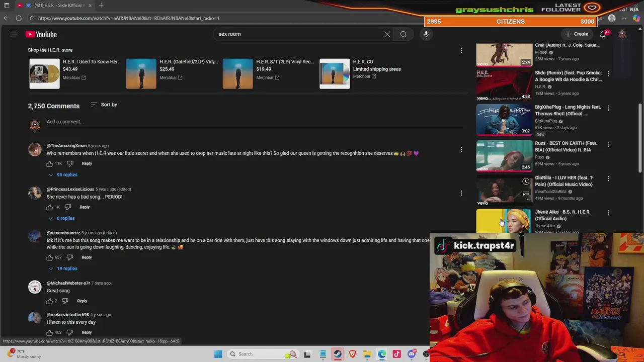The width and height of the screenshot is (644, 362).
Task: Expand the 19 replies thread
Action: (x=63, y=268)
